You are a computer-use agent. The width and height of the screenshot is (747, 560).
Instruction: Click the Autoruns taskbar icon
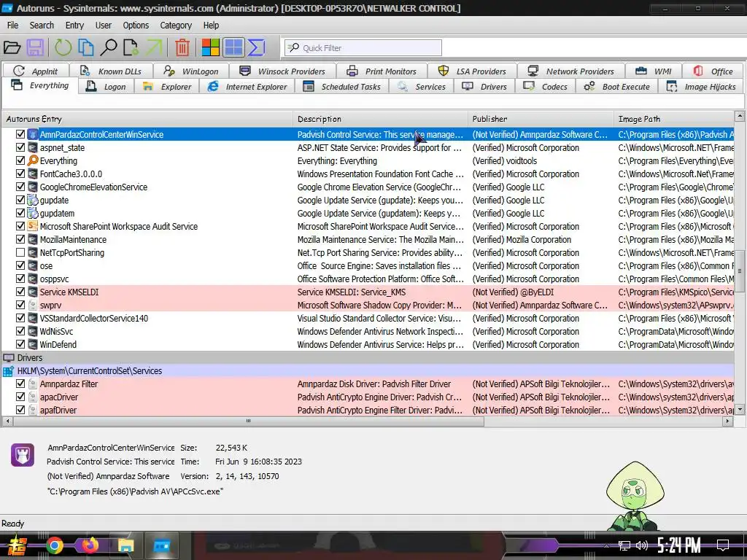click(x=161, y=545)
